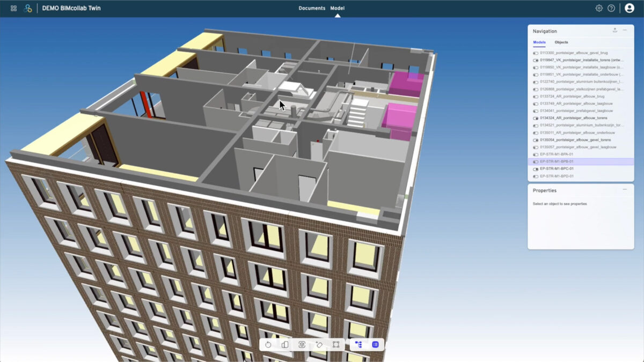Hide the 0134324_AR_pontsteiger_afbouw_torens model

(x=535, y=119)
